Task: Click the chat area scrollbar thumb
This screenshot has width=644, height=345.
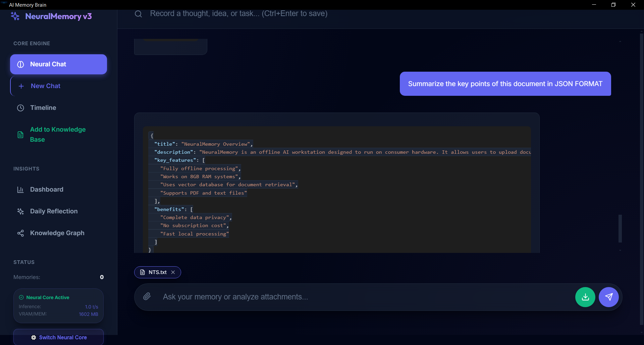Action: [x=620, y=228]
